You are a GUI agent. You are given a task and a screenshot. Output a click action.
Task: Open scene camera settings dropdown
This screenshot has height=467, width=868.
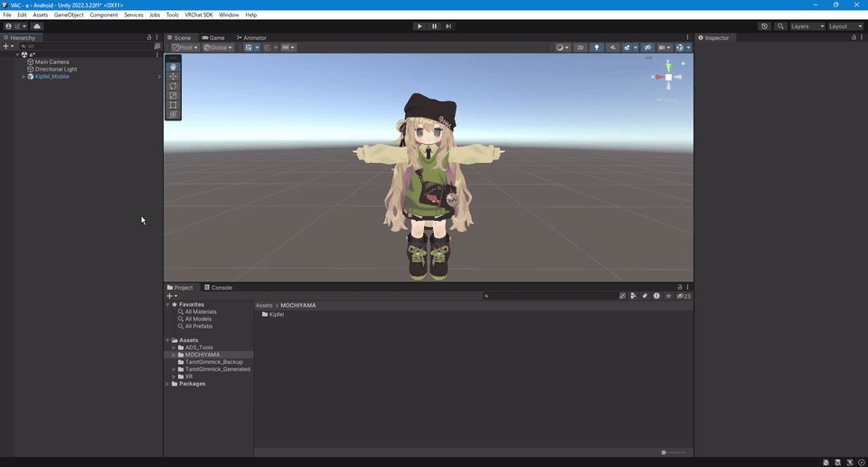pyautogui.click(x=665, y=48)
